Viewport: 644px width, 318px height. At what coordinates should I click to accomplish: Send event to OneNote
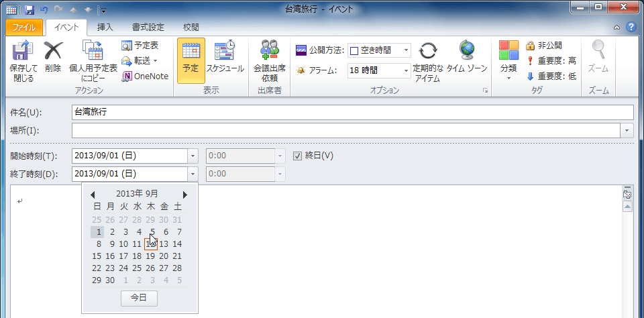coord(146,76)
